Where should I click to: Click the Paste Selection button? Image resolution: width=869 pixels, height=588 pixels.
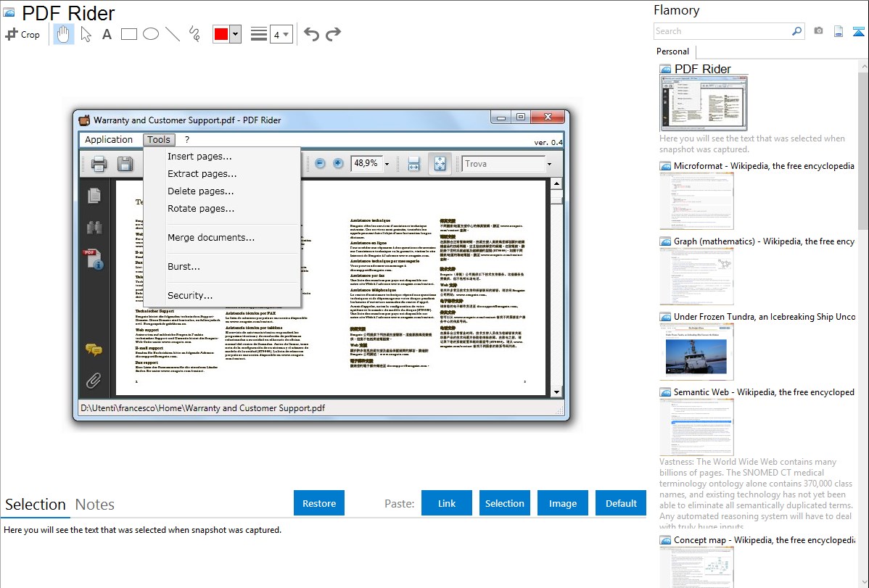505,503
